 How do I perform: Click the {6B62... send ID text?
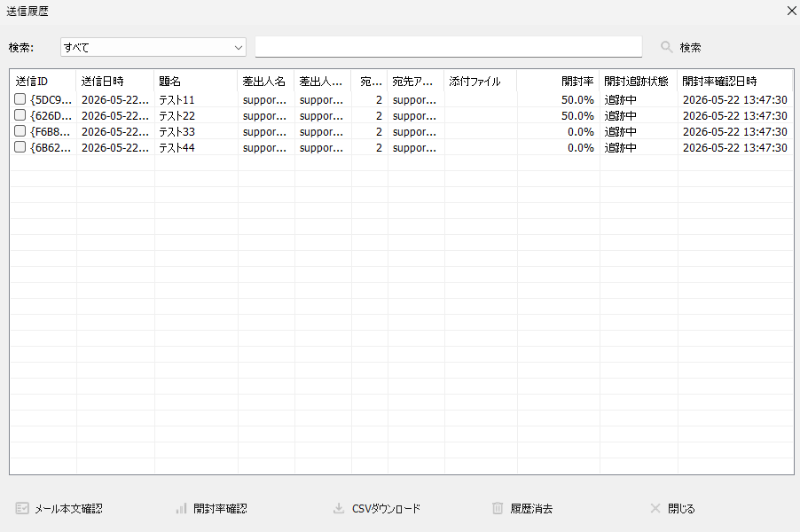[51, 147]
